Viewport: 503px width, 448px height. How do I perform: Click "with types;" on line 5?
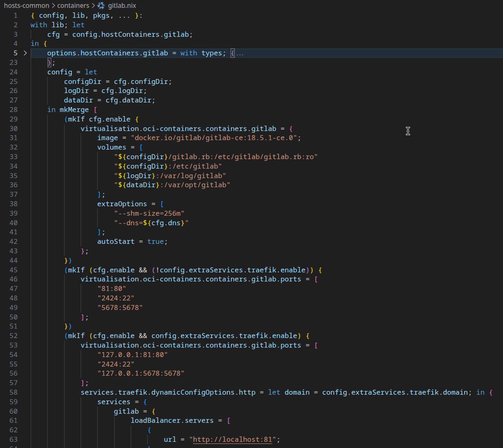(x=203, y=53)
